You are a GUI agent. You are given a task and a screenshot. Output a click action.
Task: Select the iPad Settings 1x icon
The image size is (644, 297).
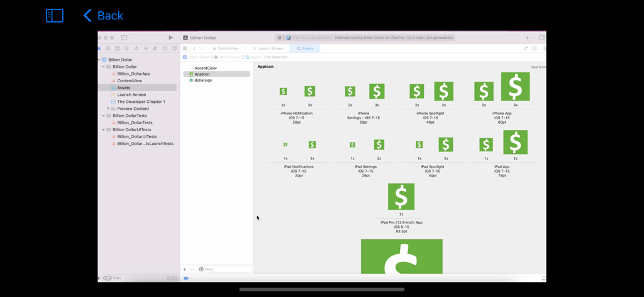pos(352,145)
